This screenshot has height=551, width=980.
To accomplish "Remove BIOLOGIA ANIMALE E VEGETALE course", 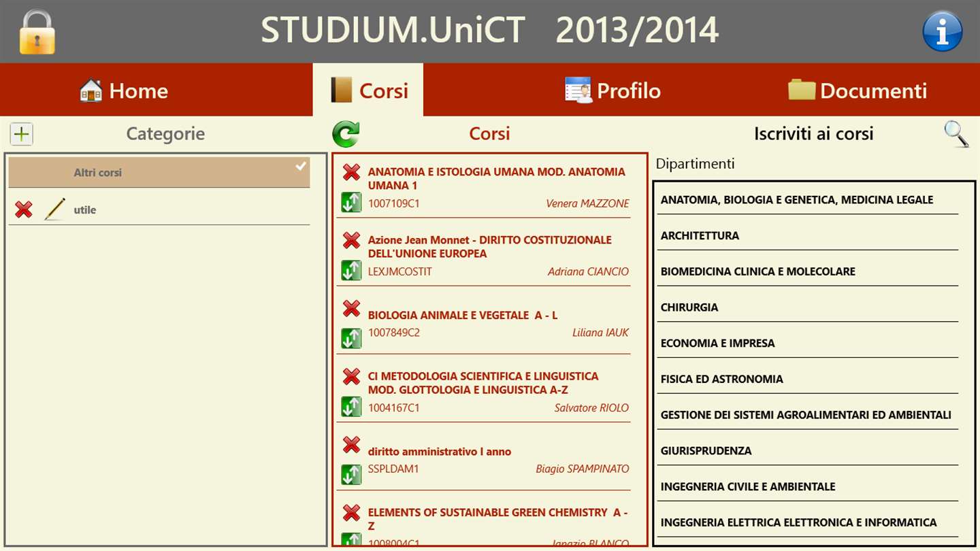I will click(351, 308).
